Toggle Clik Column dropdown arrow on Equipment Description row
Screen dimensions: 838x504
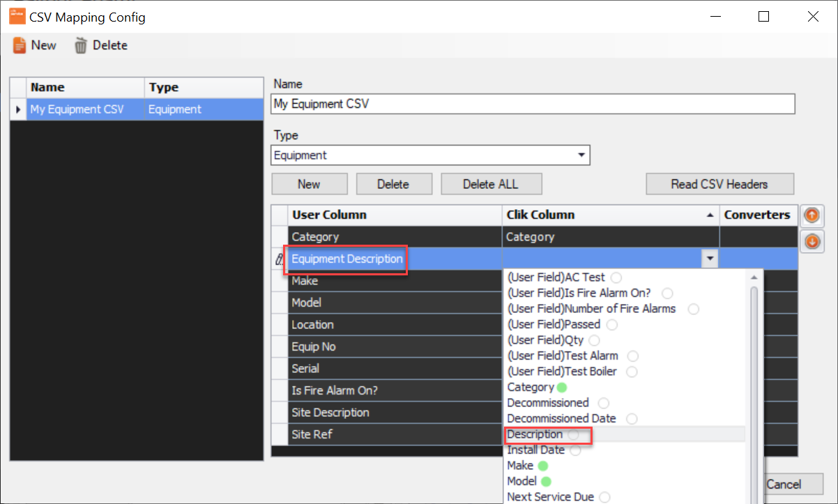coord(710,259)
